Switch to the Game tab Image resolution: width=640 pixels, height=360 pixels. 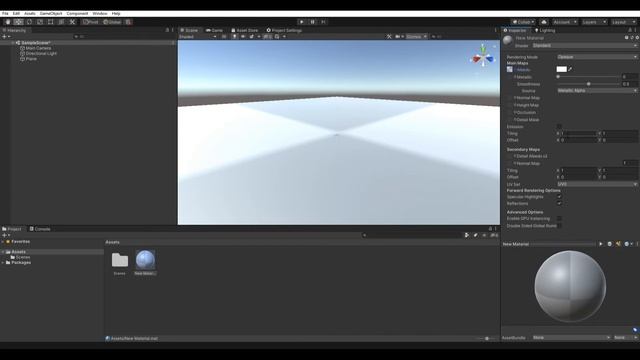click(214, 31)
